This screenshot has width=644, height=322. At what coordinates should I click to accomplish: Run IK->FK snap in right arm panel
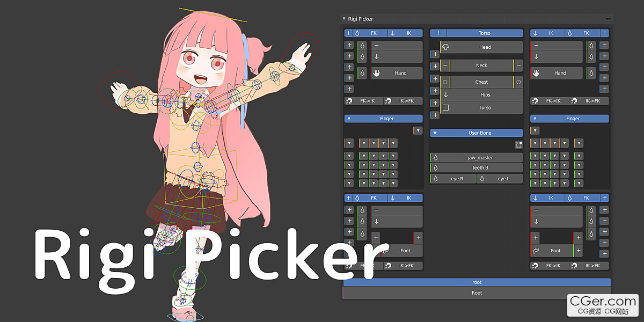click(x=589, y=101)
